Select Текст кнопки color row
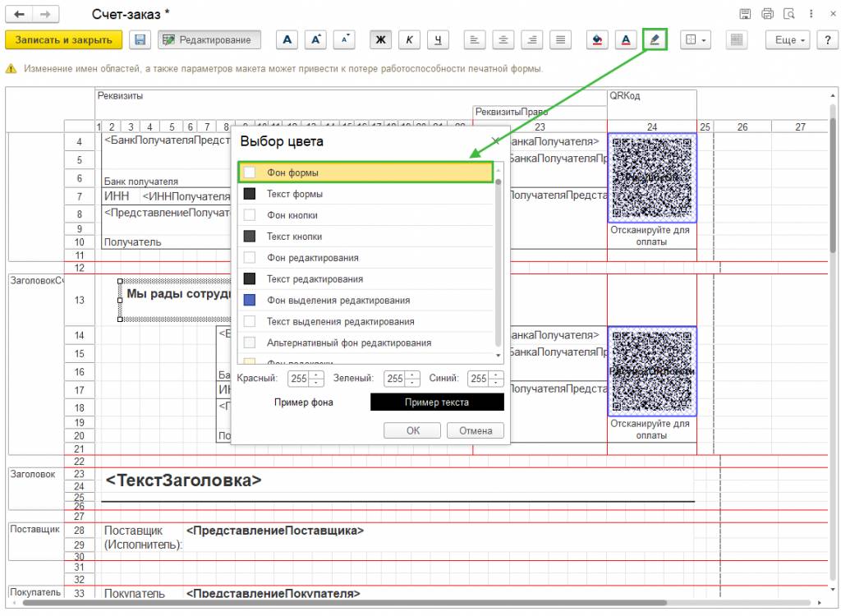The image size is (841, 616). tap(365, 237)
